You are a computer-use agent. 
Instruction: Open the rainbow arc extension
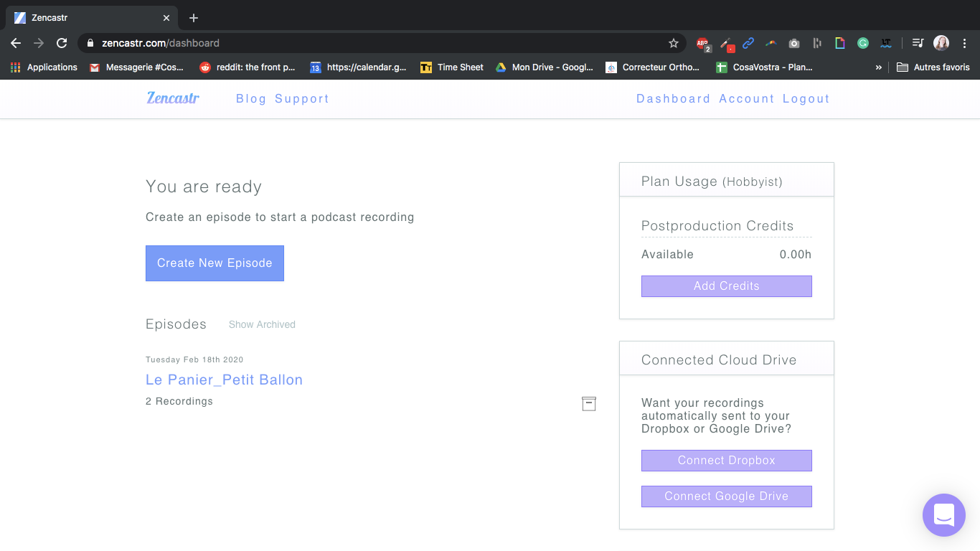point(771,43)
